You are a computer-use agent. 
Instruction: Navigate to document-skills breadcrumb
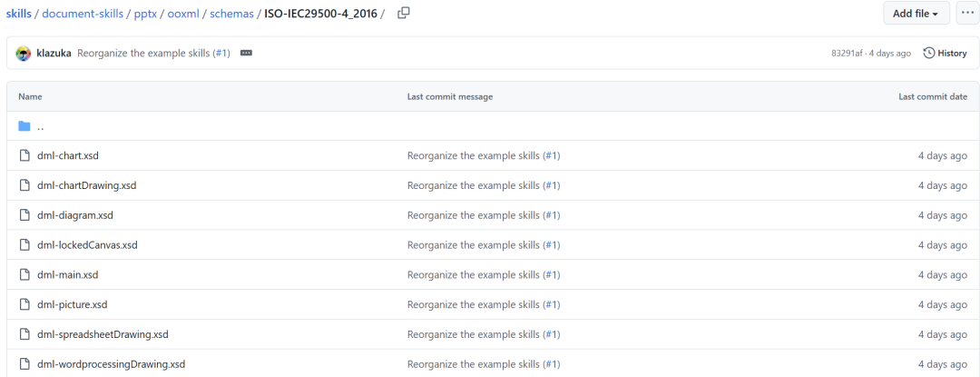tap(83, 13)
